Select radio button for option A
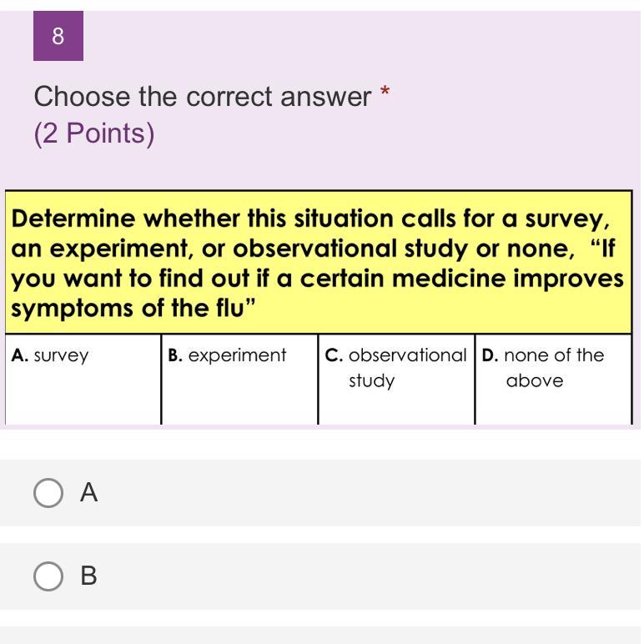 (48, 493)
